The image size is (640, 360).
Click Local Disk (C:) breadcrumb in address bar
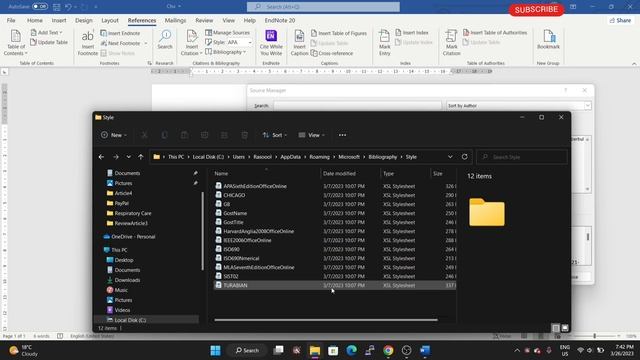point(208,157)
